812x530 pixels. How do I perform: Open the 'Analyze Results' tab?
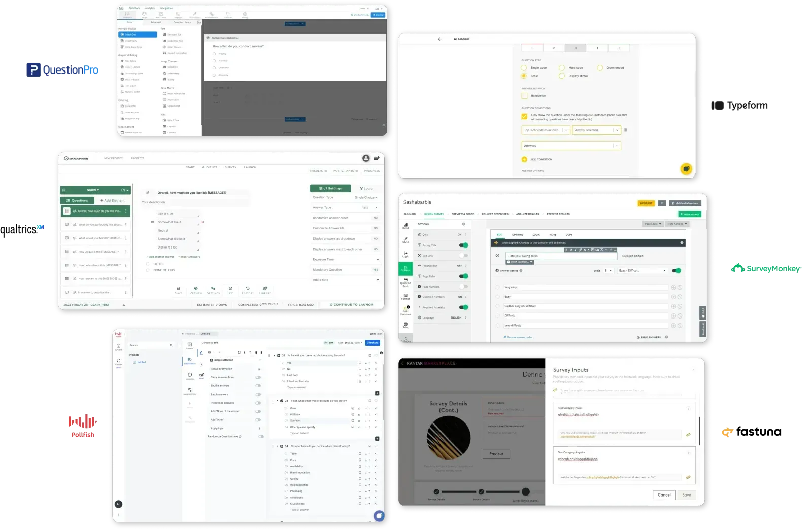click(x=528, y=214)
